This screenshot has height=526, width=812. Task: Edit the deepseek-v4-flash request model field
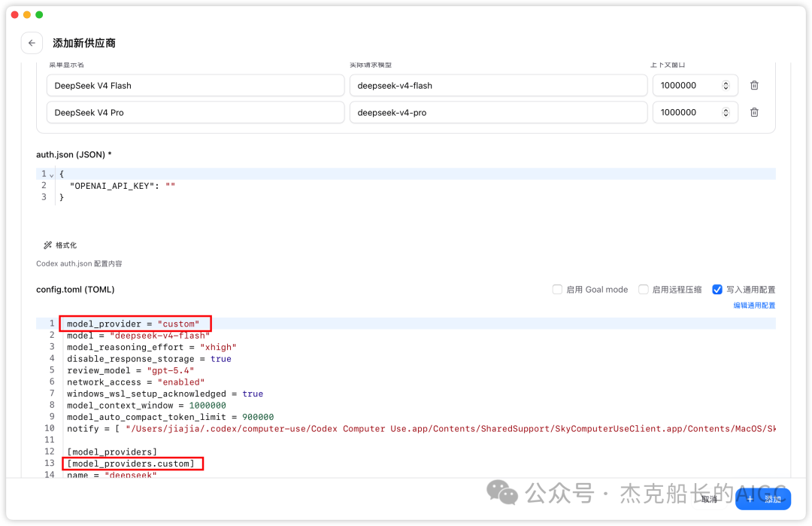(498, 86)
